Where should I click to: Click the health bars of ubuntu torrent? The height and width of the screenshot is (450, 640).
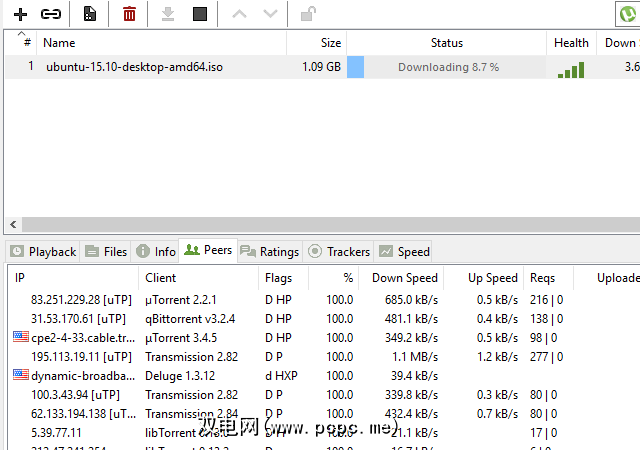(571, 70)
